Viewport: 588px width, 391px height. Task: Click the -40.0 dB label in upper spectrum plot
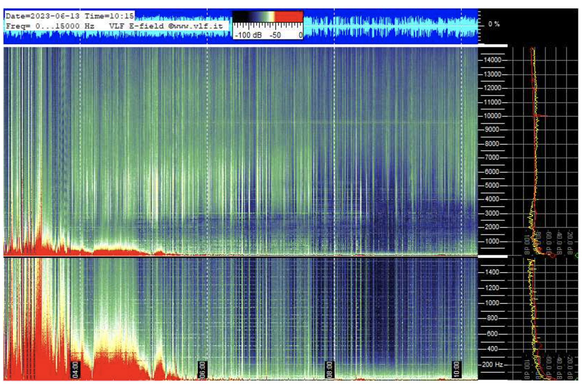(x=559, y=243)
